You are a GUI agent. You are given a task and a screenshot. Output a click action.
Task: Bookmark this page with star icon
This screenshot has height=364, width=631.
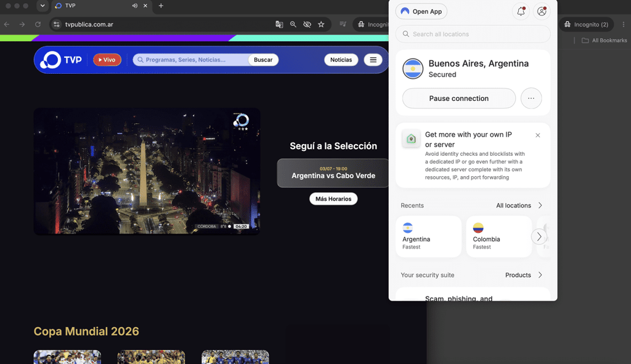click(321, 25)
